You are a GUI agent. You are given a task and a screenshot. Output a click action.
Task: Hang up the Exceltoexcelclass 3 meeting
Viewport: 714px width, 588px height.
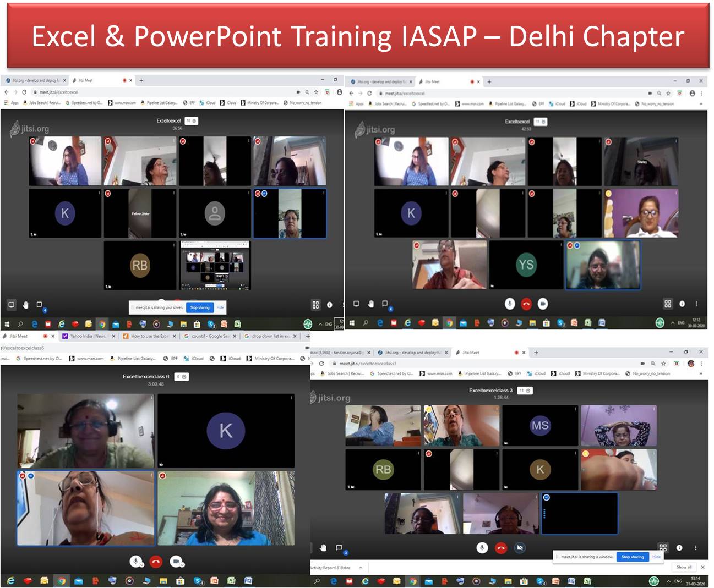click(x=501, y=547)
